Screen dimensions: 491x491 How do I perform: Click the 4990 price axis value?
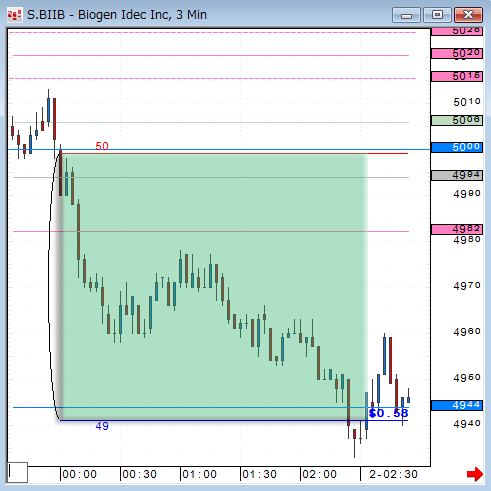point(467,194)
